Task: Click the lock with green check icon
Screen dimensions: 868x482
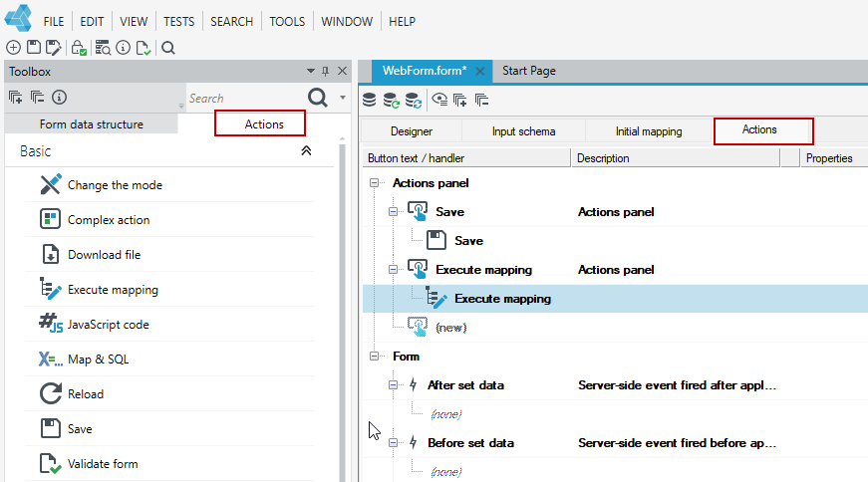Action: coord(79,48)
